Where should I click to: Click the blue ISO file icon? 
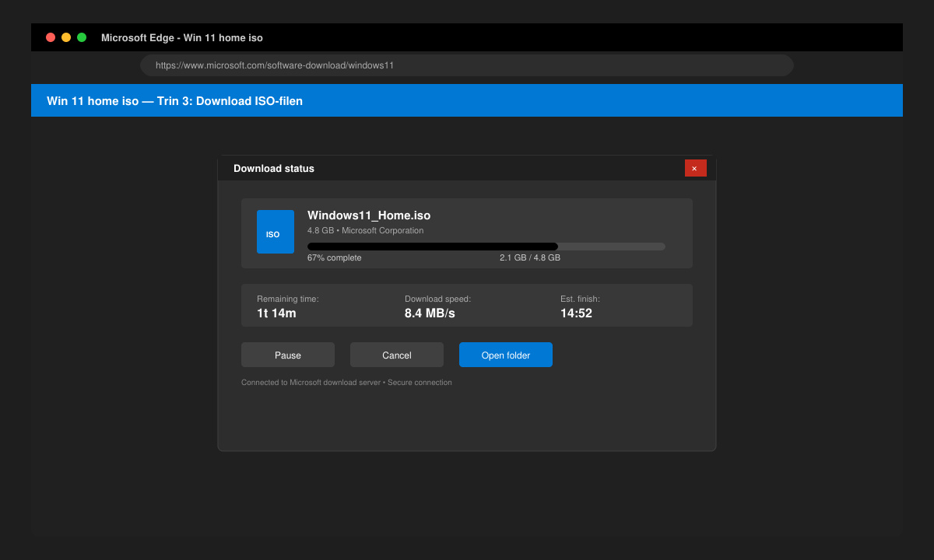(x=276, y=232)
